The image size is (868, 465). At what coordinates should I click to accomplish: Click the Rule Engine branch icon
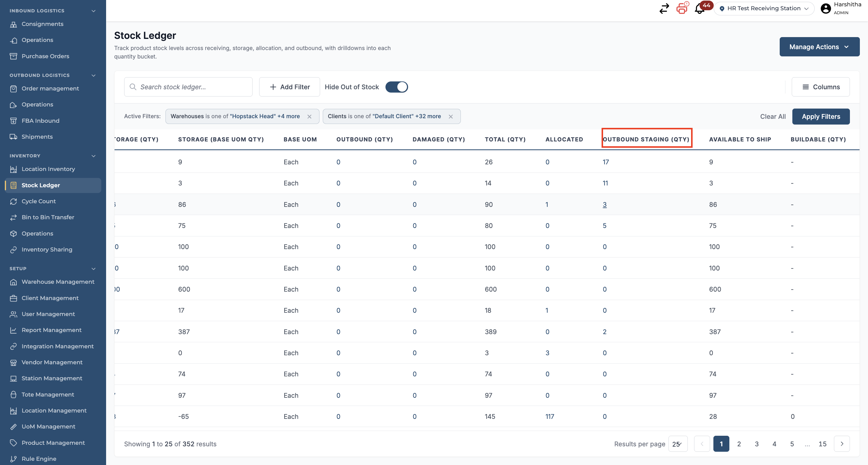pyautogui.click(x=14, y=459)
